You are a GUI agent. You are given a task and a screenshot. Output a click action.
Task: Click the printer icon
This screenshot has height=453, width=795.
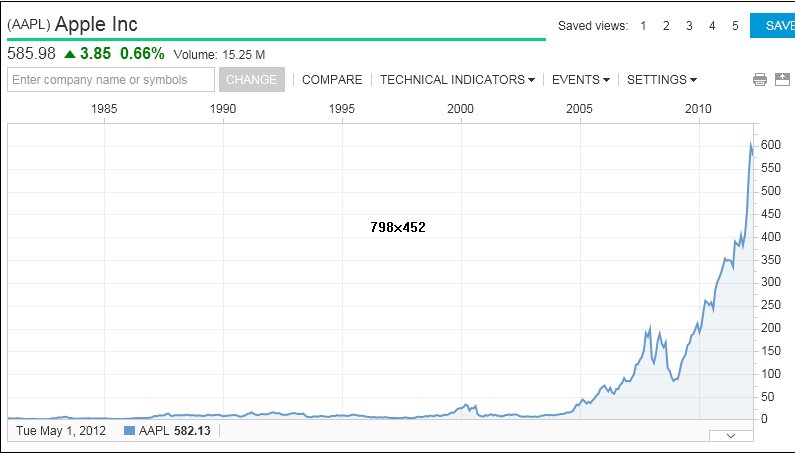pyautogui.click(x=760, y=80)
